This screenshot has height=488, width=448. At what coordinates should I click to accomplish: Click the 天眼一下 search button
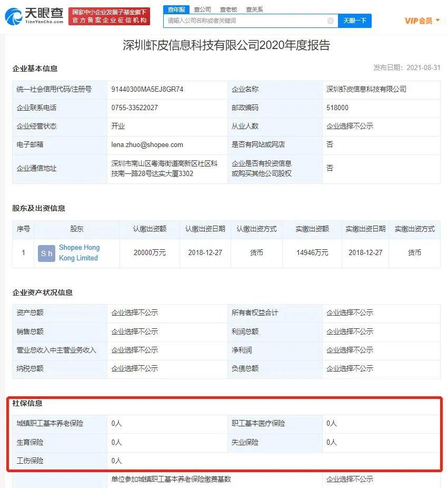pos(355,20)
